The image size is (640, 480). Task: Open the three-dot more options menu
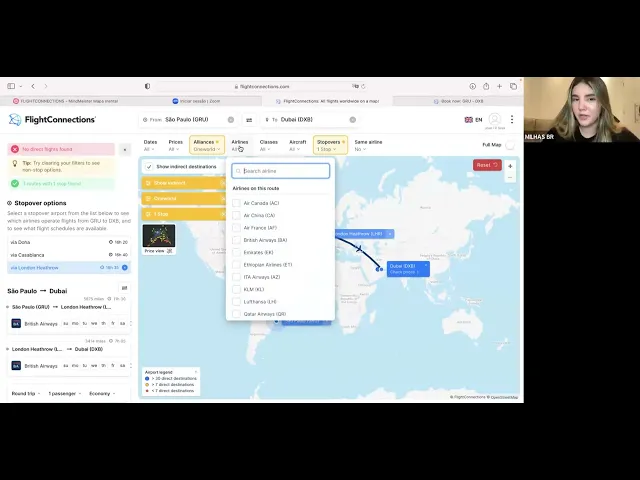[x=512, y=119]
